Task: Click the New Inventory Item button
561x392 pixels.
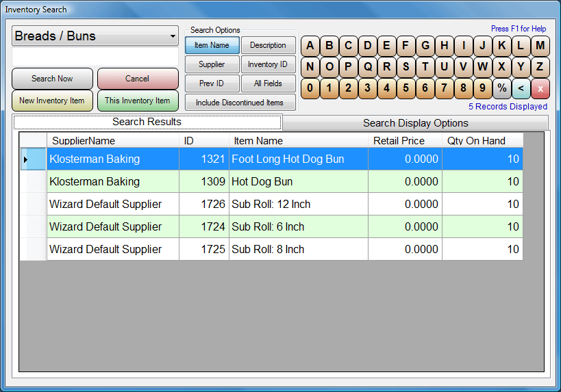Action: 52,101
